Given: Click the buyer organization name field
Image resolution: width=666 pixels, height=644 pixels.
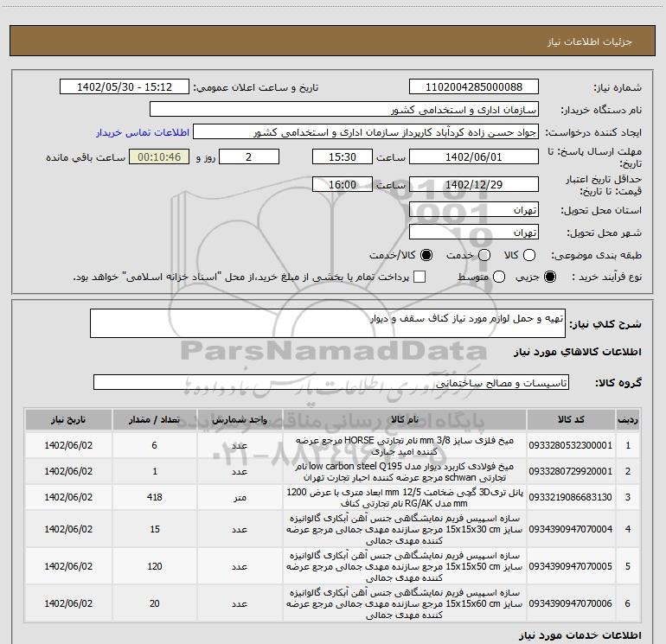Looking at the screenshot, I should click(x=344, y=109).
